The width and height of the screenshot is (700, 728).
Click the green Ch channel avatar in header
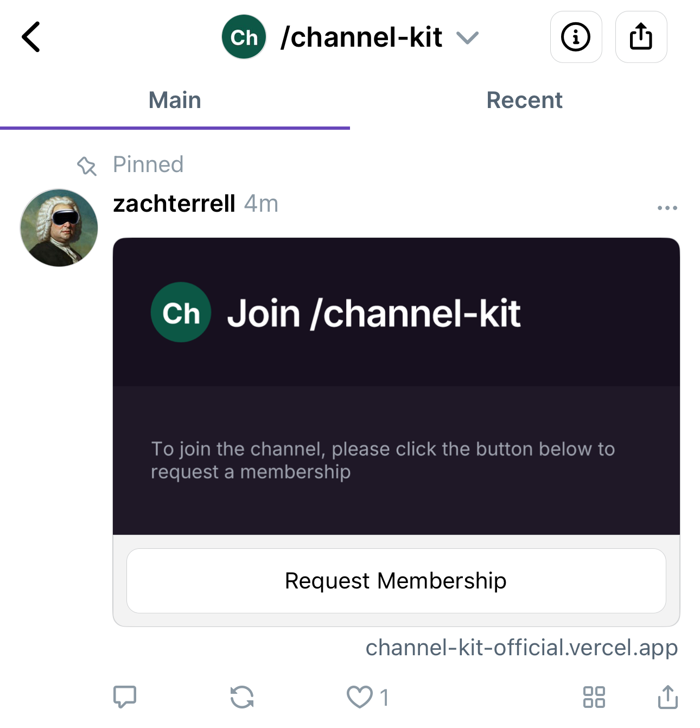coord(244,37)
